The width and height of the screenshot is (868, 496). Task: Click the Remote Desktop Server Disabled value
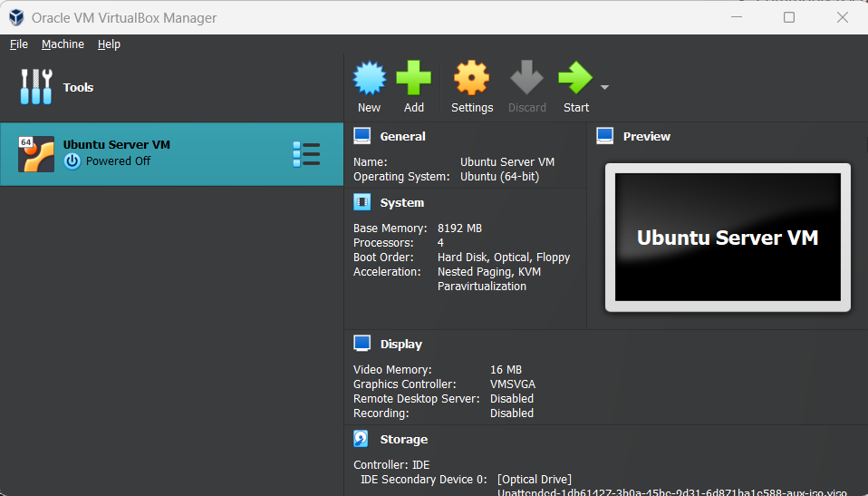[x=512, y=398]
